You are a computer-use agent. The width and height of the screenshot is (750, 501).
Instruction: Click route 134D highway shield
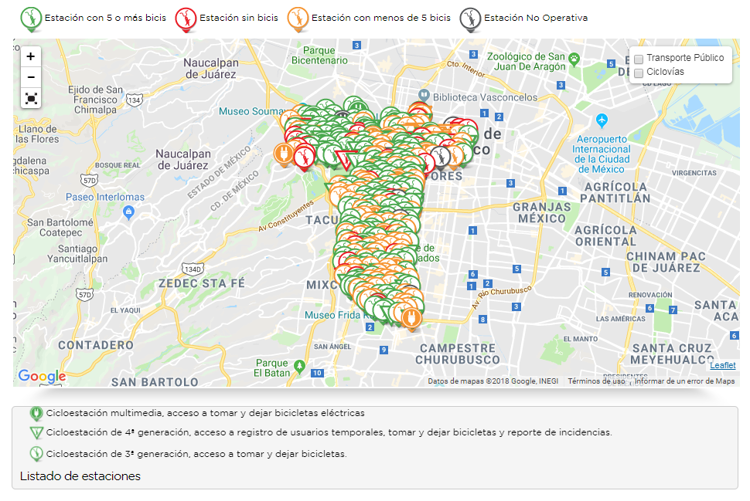[193, 269]
